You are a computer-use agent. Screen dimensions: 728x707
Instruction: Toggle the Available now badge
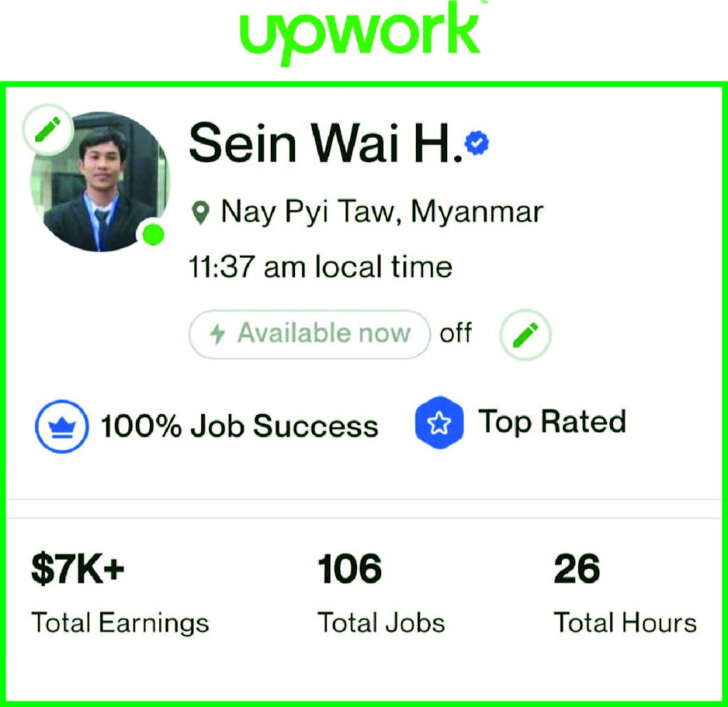click(x=310, y=334)
